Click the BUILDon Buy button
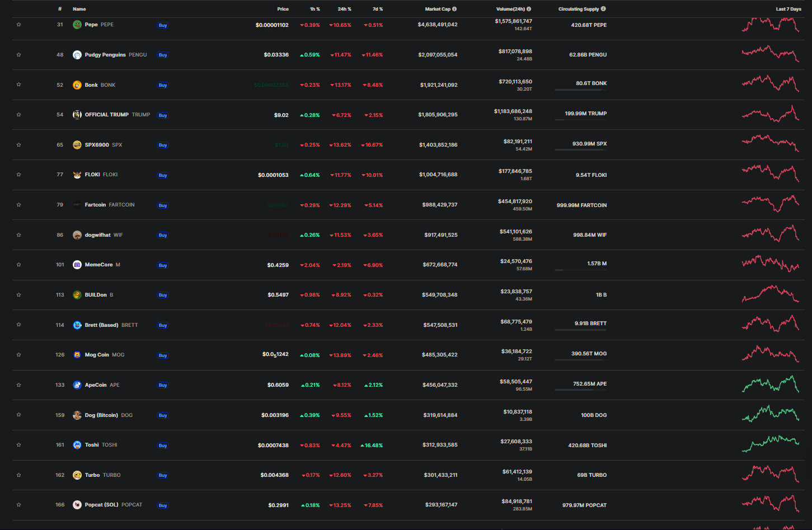The image size is (812, 530). pos(163,295)
